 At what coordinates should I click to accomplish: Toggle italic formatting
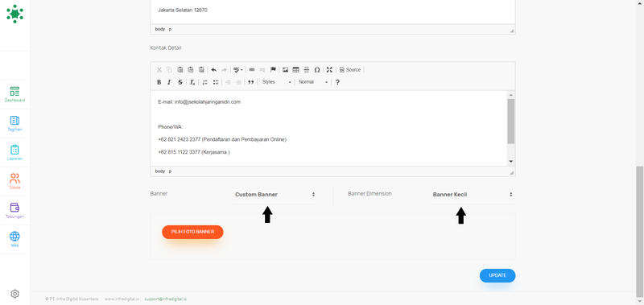[169, 82]
